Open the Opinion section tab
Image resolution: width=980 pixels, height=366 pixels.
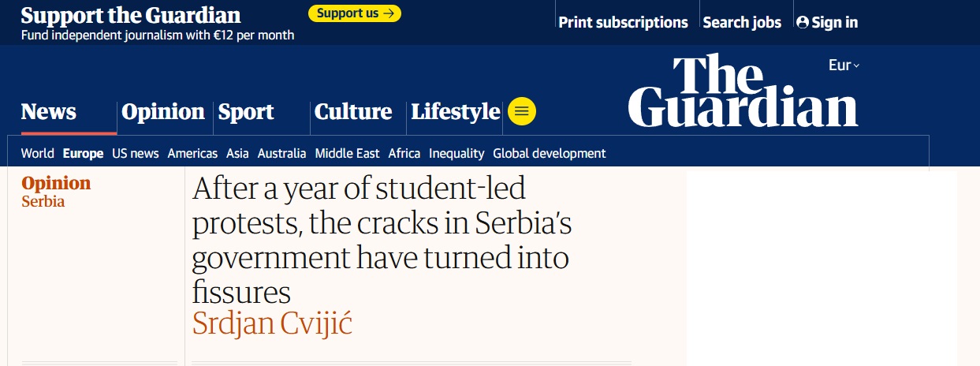point(163,112)
